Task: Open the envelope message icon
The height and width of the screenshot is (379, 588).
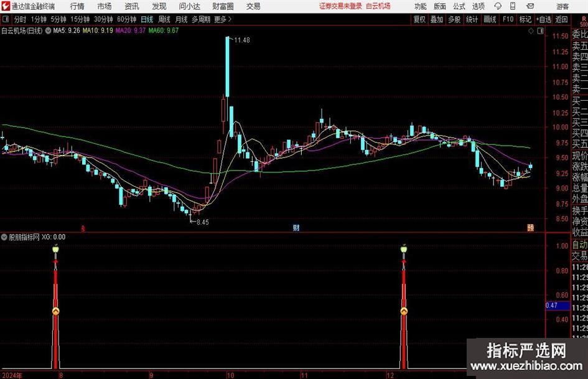Action: [x=530, y=6]
